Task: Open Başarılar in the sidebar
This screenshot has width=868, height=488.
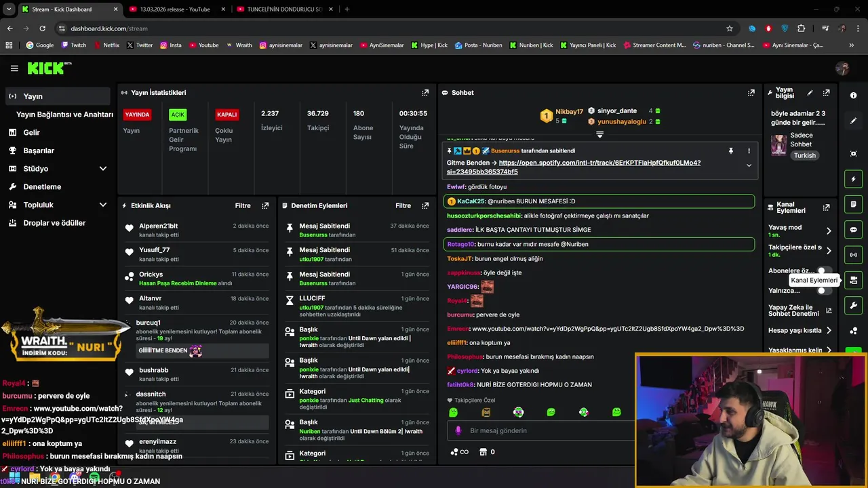Action: pyautogui.click(x=39, y=150)
